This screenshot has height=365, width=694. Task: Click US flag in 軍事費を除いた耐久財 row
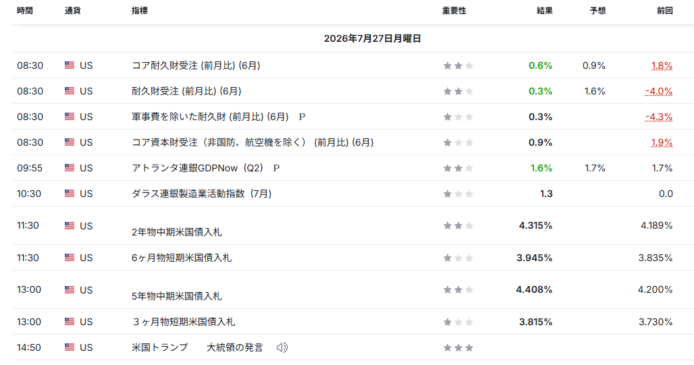point(69,116)
